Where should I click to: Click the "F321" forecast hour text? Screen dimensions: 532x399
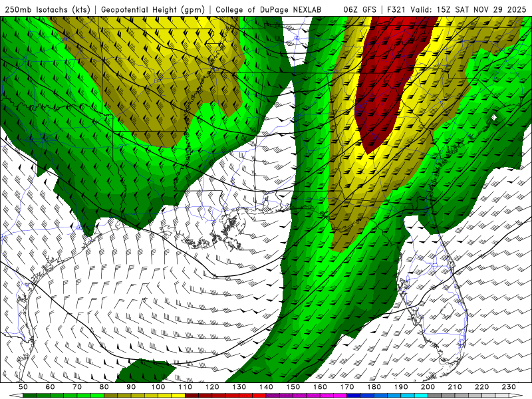pos(396,10)
